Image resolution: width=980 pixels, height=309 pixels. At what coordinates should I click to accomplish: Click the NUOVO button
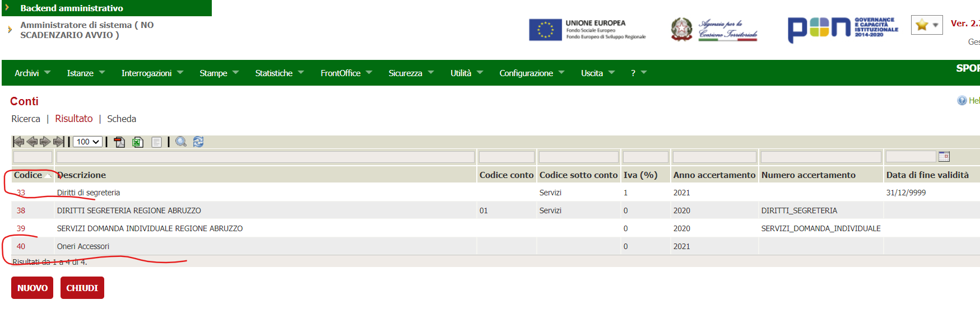pyautogui.click(x=32, y=288)
